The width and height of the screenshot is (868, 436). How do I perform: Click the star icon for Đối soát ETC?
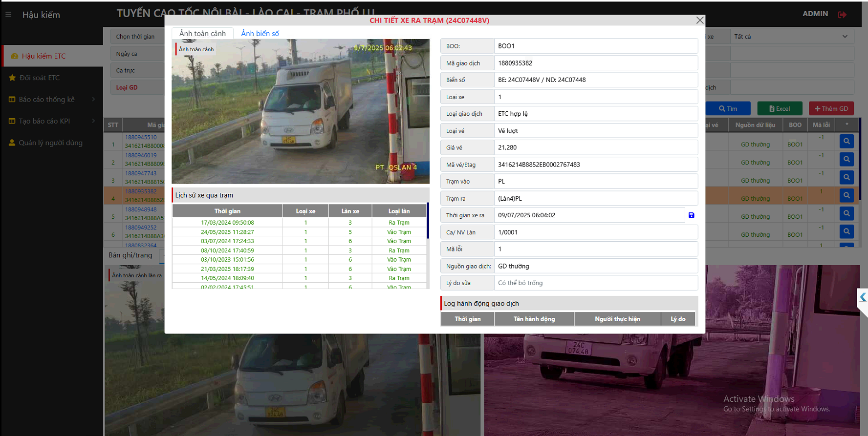[x=12, y=78]
